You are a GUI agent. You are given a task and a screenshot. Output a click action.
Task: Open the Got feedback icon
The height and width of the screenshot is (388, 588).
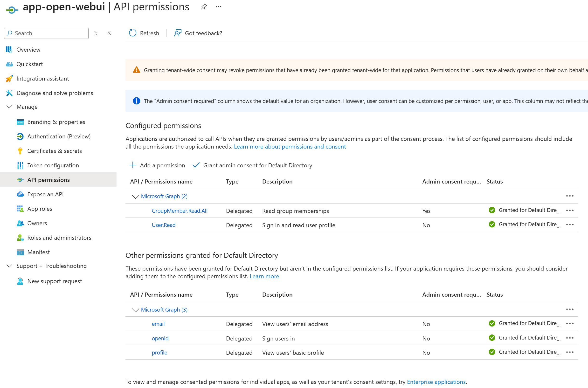click(x=178, y=33)
